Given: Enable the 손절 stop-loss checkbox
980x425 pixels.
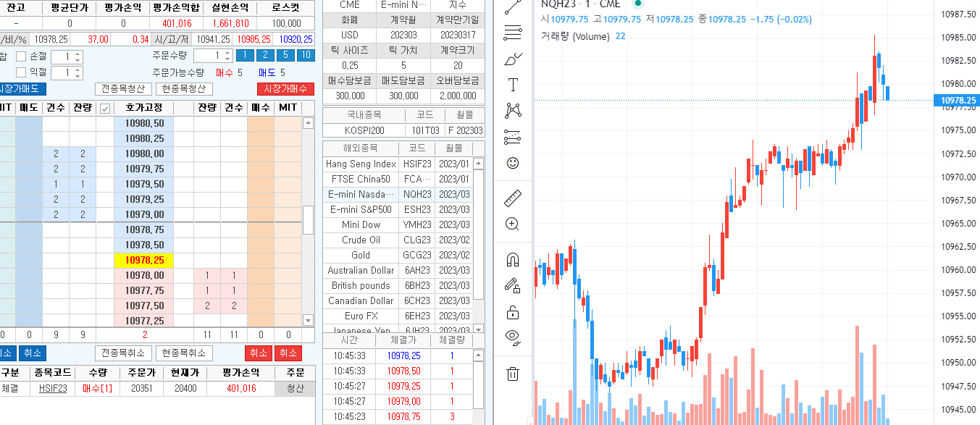Looking at the screenshot, I should pos(21,56).
